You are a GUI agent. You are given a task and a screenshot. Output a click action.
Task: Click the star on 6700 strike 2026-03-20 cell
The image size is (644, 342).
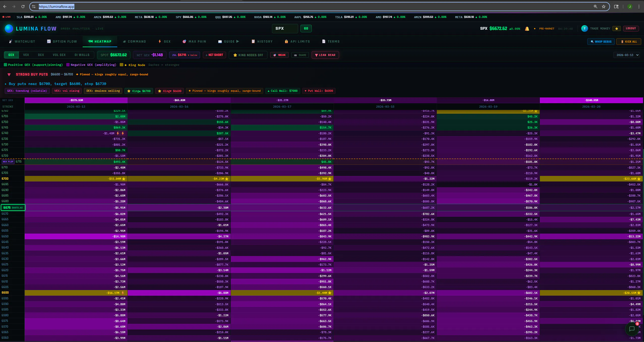(639, 179)
